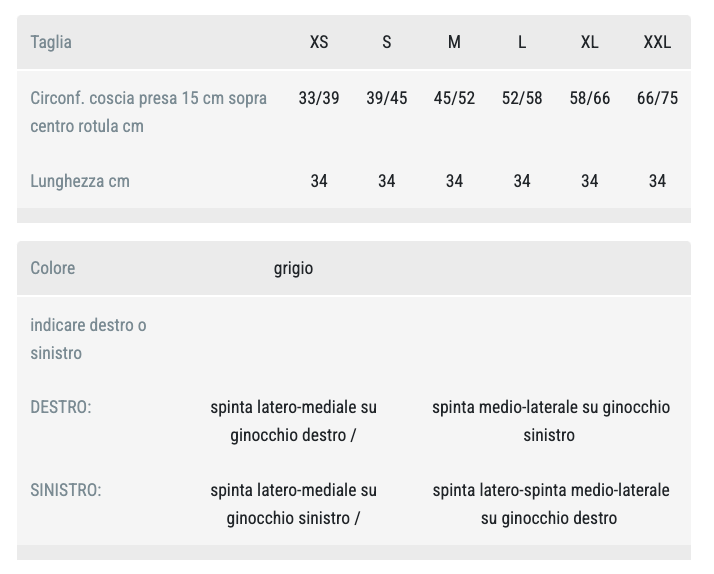Click the XS size column header
Image resolution: width=714 pixels, height=574 pixels.
coord(319,42)
